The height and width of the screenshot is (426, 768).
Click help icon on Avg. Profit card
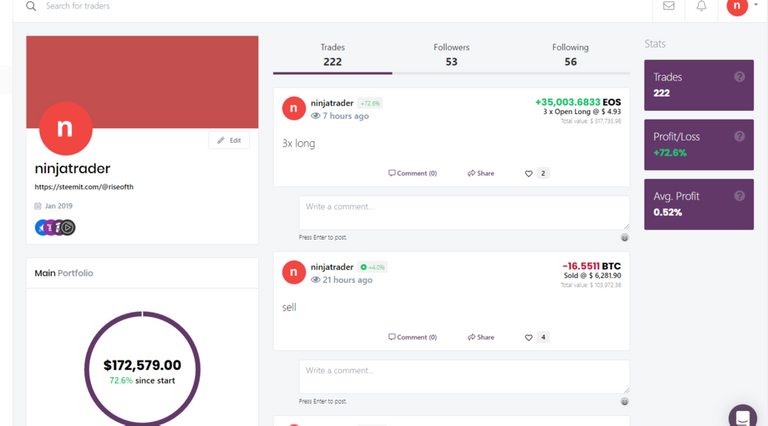click(739, 196)
